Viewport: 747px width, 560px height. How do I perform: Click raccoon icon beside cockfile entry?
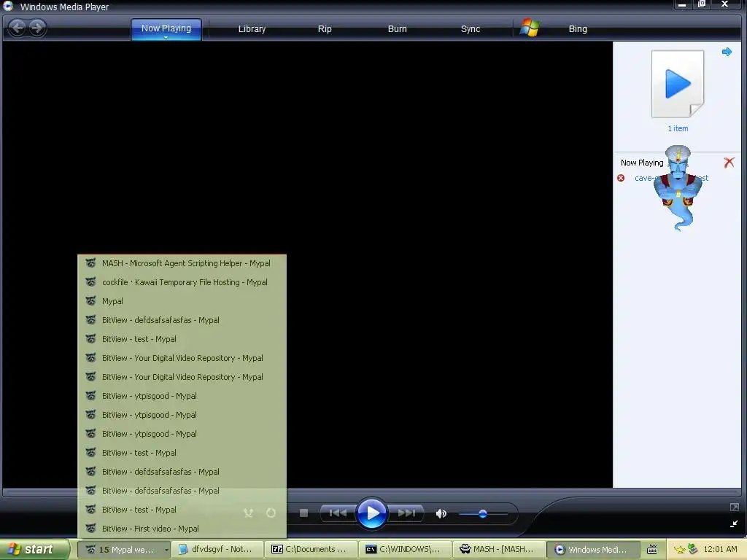pyautogui.click(x=90, y=282)
